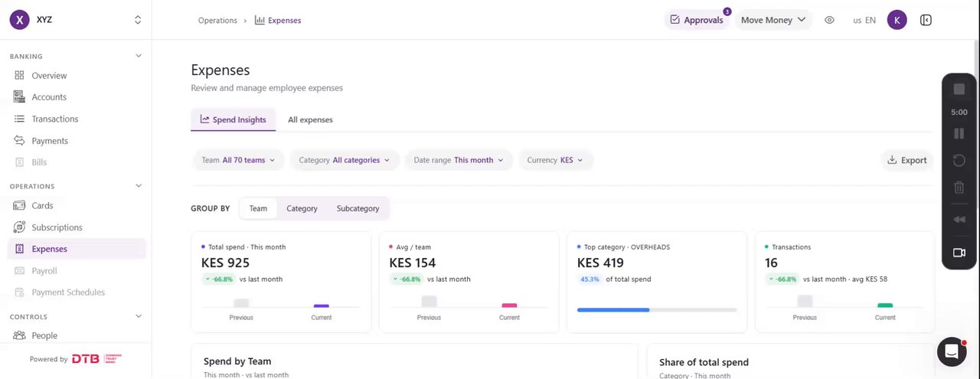Click the K user avatar
This screenshot has height=379, width=980.
pos(897,20)
